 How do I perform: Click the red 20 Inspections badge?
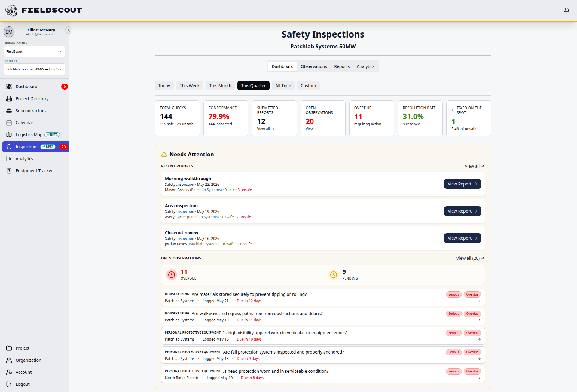tap(64, 147)
